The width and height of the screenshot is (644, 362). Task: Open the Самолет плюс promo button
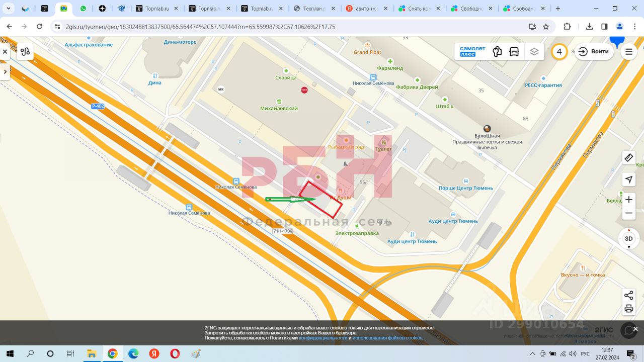coord(472,51)
